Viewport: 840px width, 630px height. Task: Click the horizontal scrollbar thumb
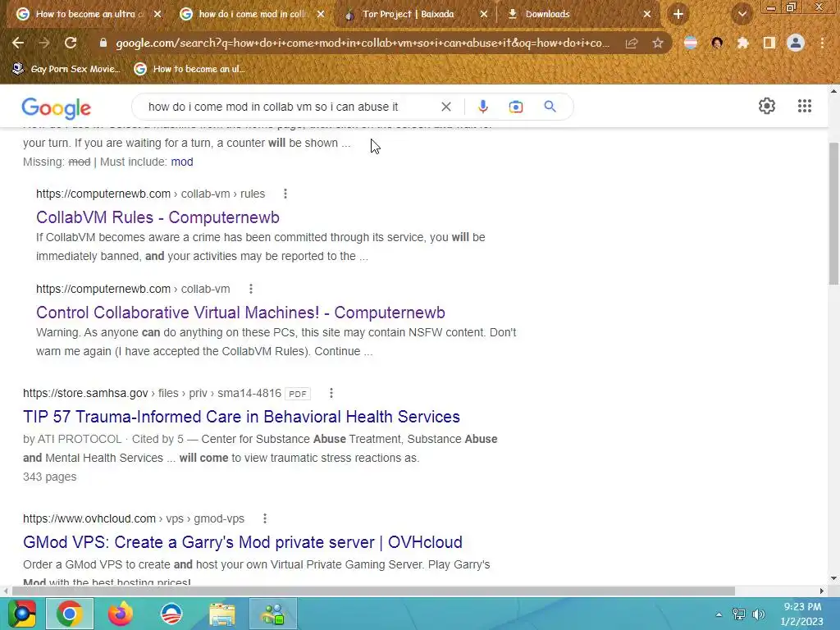(x=374, y=591)
